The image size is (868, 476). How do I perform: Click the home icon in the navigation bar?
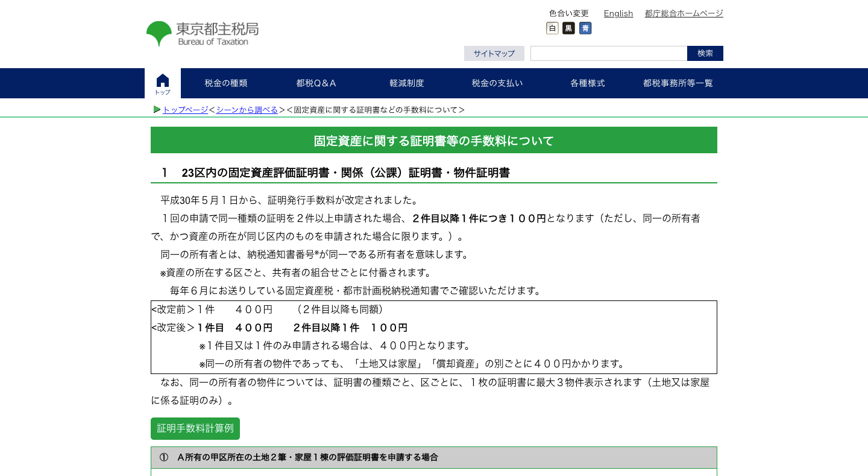162,81
